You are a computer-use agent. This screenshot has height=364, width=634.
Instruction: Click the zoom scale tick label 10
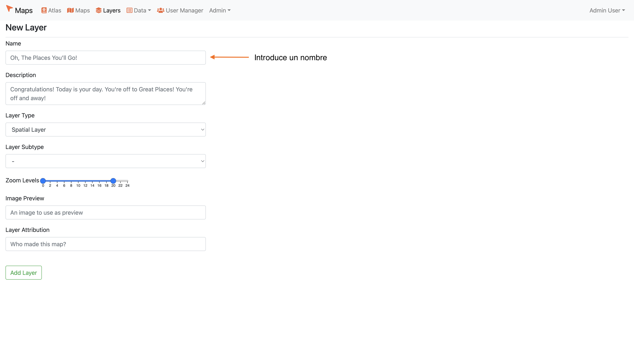(78, 185)
